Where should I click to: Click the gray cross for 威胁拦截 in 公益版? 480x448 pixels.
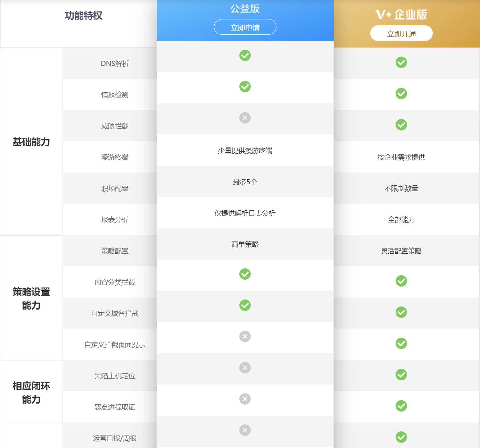tap(245, 118)
